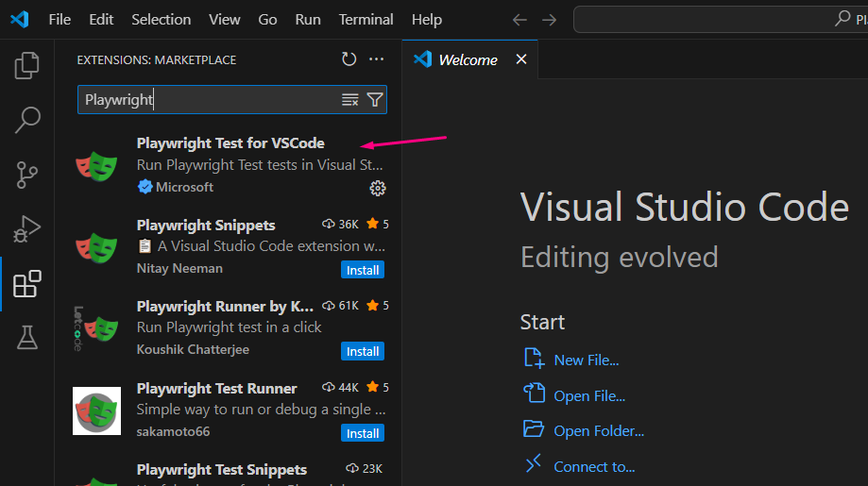
Task: Open the Search view in activity bar
Action: click(x=26, y=120)
